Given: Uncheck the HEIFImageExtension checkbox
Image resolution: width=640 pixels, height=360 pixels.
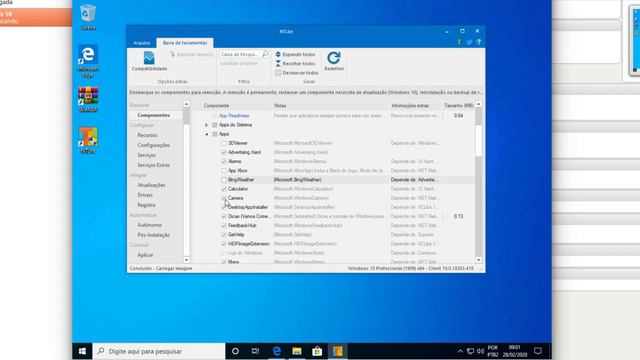Looking at the screenshot, I should pos(224,244).
